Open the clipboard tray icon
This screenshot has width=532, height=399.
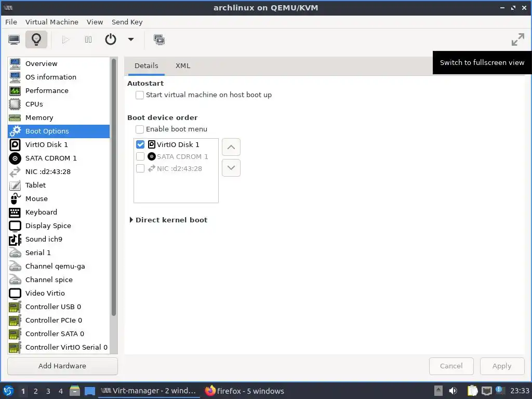click(472, 391)
